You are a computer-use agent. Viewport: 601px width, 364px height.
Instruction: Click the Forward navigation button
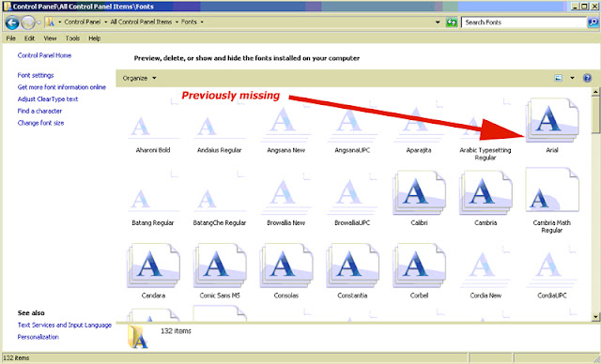point(27,23)
